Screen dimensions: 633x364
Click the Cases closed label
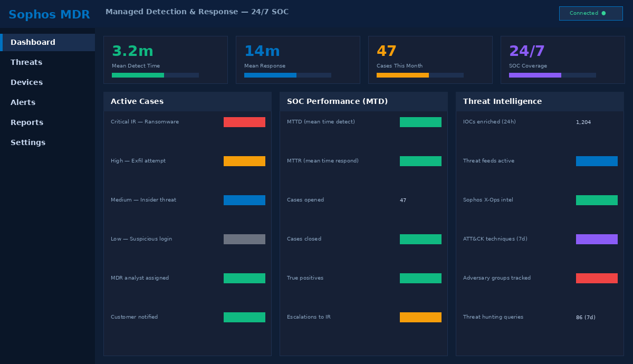[304, 239]
